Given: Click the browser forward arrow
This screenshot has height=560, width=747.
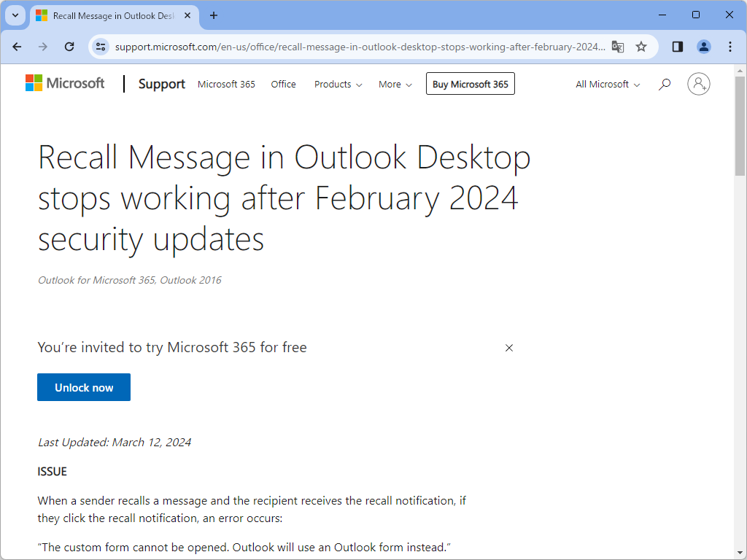Looking at the screenshot, I should tap(43, 47).
